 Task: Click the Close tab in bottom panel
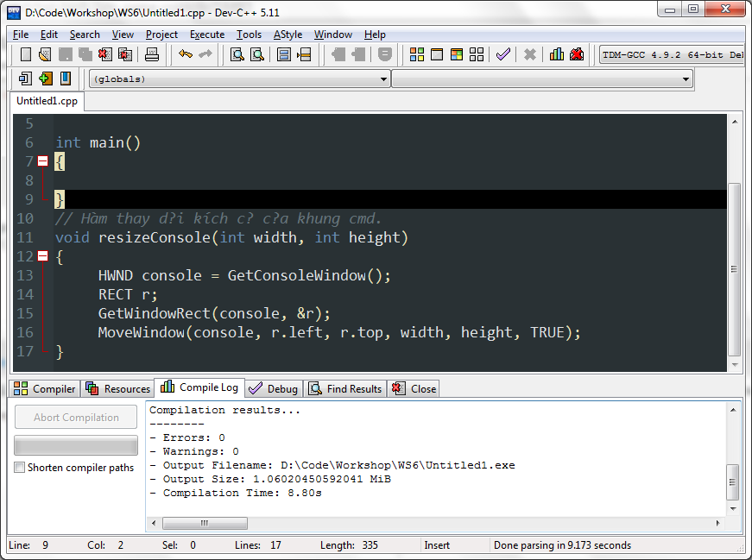point(414,389)
